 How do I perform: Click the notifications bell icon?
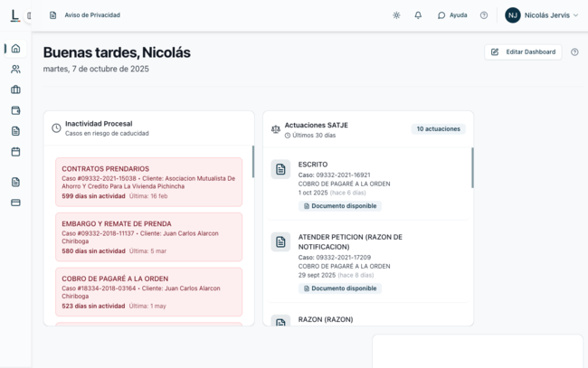pyautogui.click(x=418, y=15)
